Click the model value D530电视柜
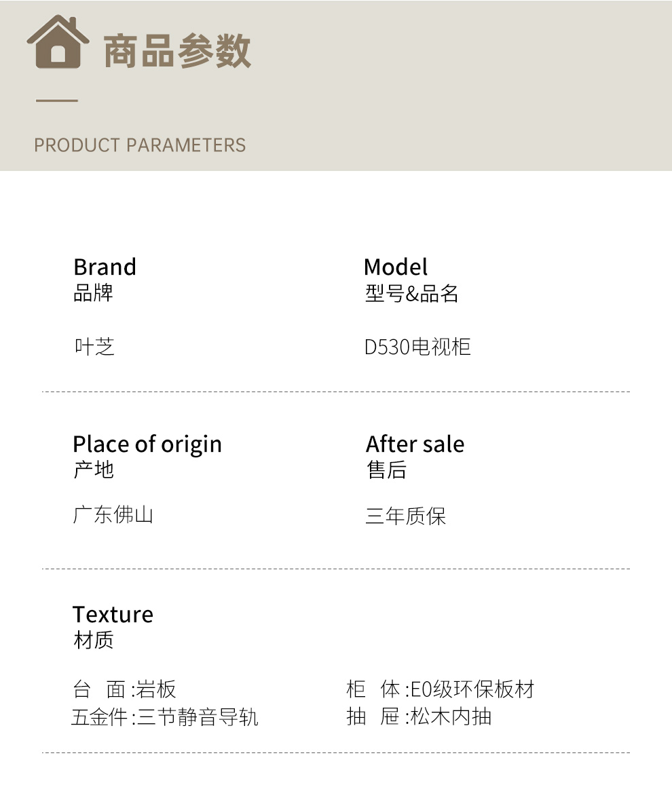 [x=417, y=347]
